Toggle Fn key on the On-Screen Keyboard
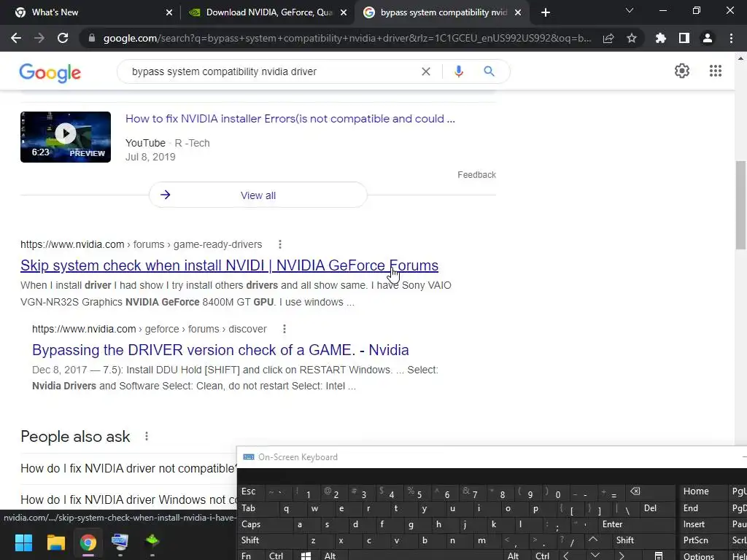 [250, 555]
